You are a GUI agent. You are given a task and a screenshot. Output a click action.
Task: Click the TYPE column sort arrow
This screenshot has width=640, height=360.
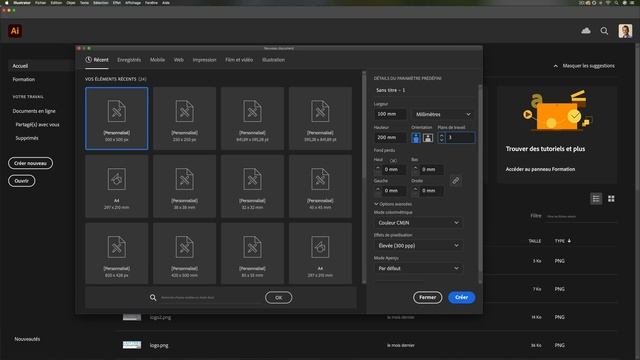[569, 241]
